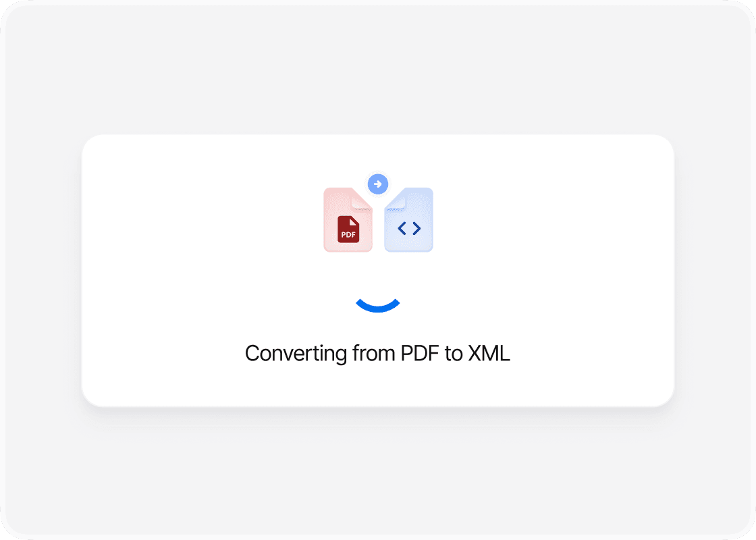Click the right angle bracket symbol

click(416, 228)
